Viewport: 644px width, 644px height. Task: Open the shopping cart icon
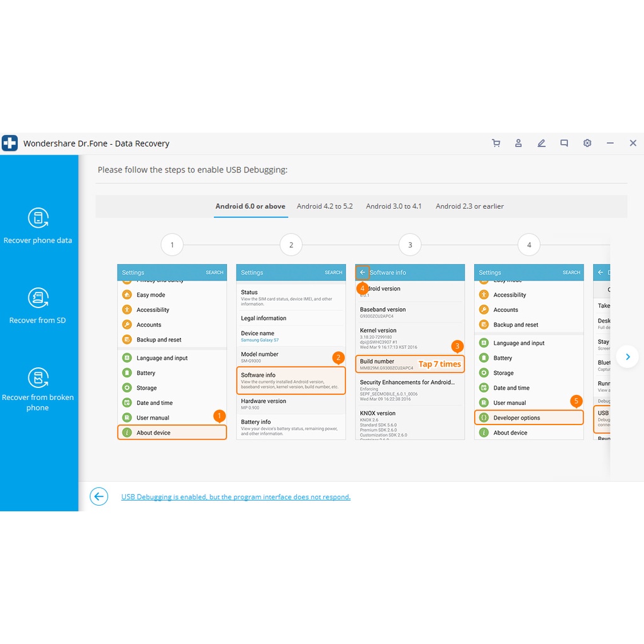496,143
